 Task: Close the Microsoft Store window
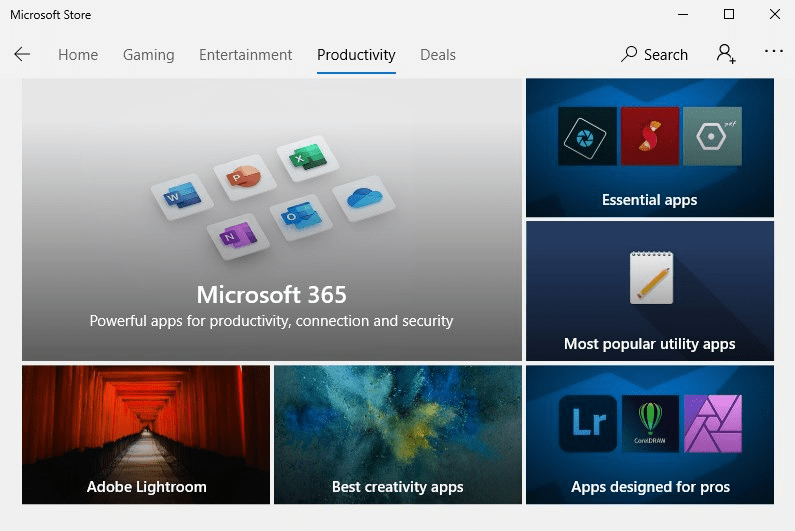775,14
